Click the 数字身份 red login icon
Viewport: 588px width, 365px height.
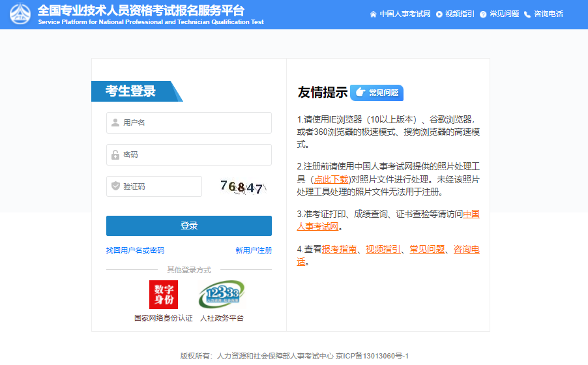(x=163, y=295)
